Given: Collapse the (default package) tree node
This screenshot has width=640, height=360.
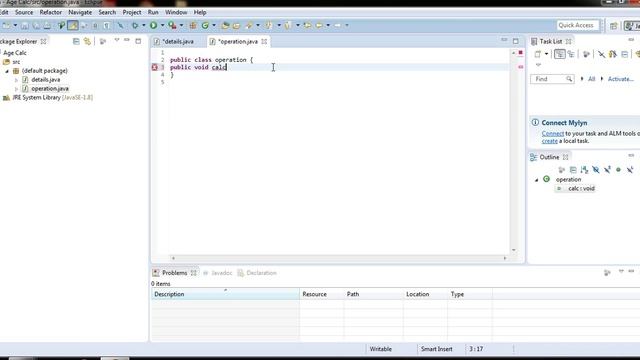Looking at the screenshot, I should coord(7,71).
